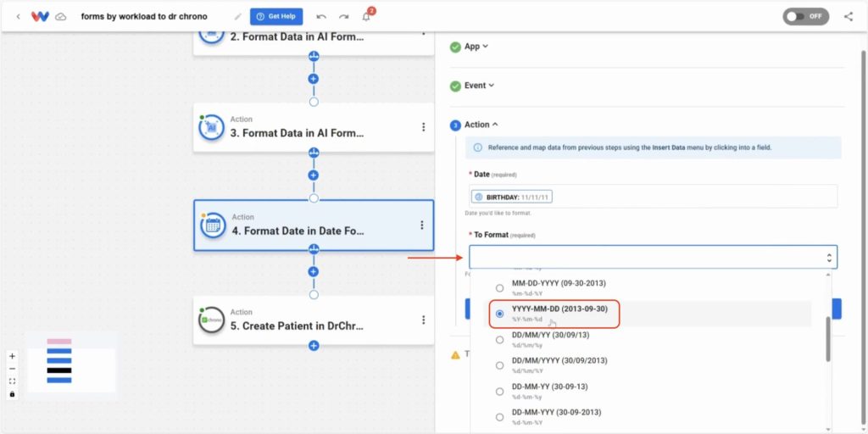Fit workflow to view
The width and height of the screenshot is (868, 434).
pos(12,381)
